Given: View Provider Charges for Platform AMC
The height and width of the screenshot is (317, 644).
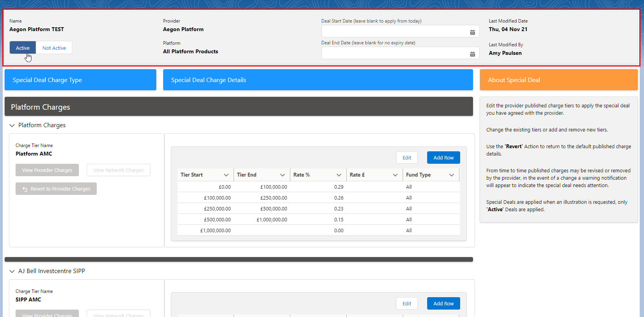Looking at the screenshot, I should (47, 170).
